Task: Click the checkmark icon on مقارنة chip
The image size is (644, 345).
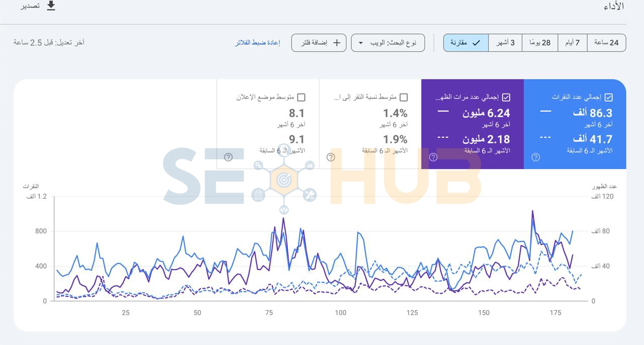Action: click(x=476, y=43)
